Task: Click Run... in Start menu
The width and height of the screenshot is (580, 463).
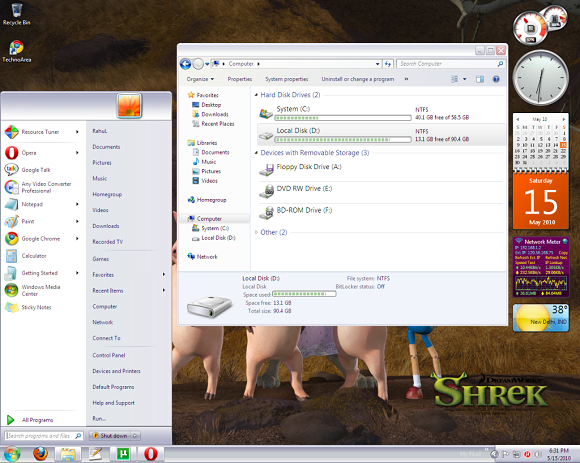Action: pyautogui.click(x=99, y=419)
